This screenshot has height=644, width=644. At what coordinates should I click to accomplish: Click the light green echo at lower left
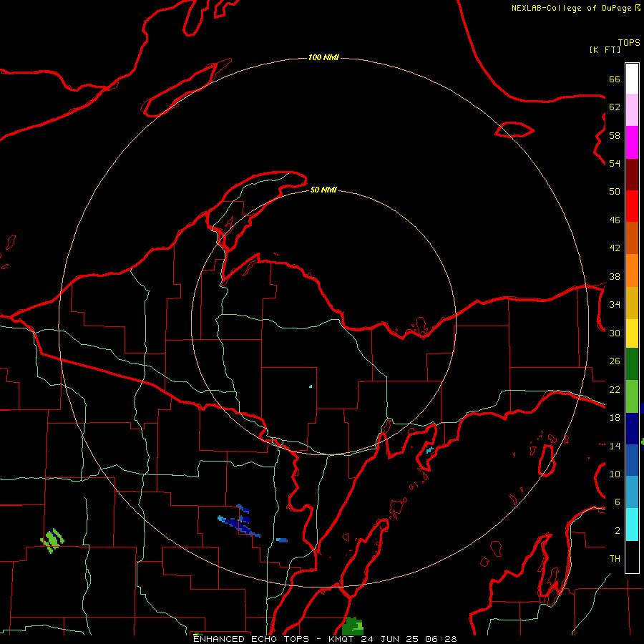click(52, 540)
